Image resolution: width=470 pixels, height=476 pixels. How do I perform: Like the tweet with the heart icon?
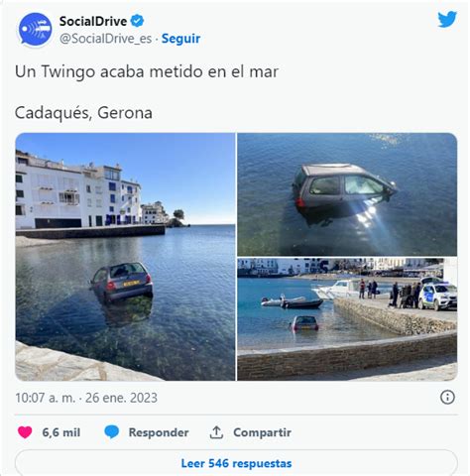pos(25,432)
